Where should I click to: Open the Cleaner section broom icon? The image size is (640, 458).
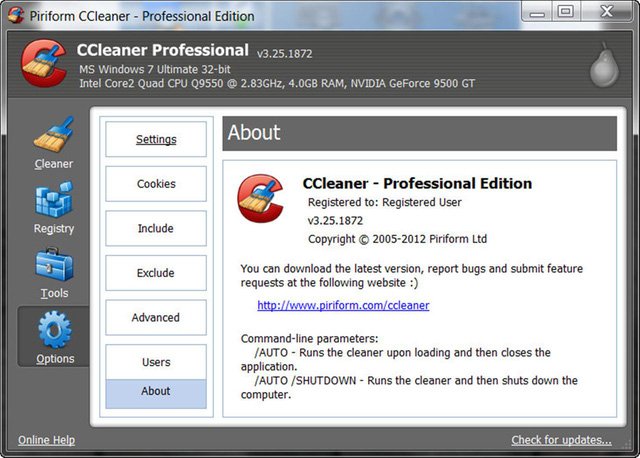point(54,136)
